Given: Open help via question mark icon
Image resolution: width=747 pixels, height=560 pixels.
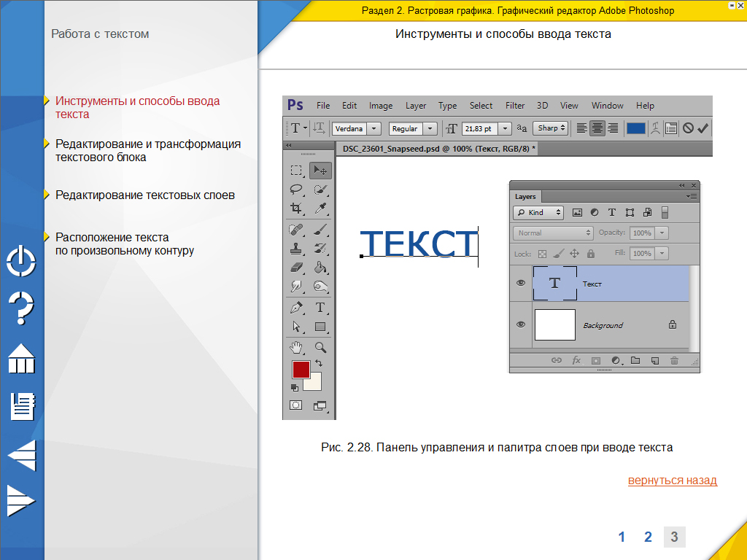Looking at the screenshot, I should (x=21, y=308).
